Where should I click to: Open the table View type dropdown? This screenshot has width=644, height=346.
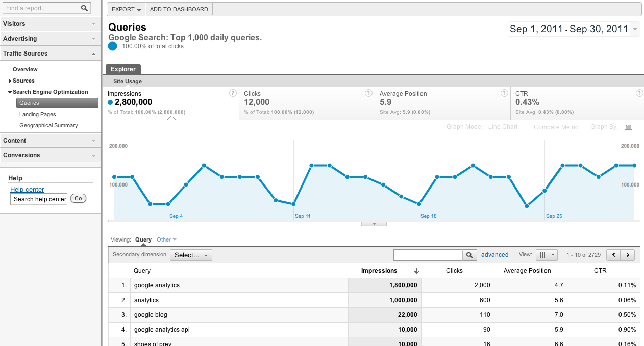pos(547,255)
